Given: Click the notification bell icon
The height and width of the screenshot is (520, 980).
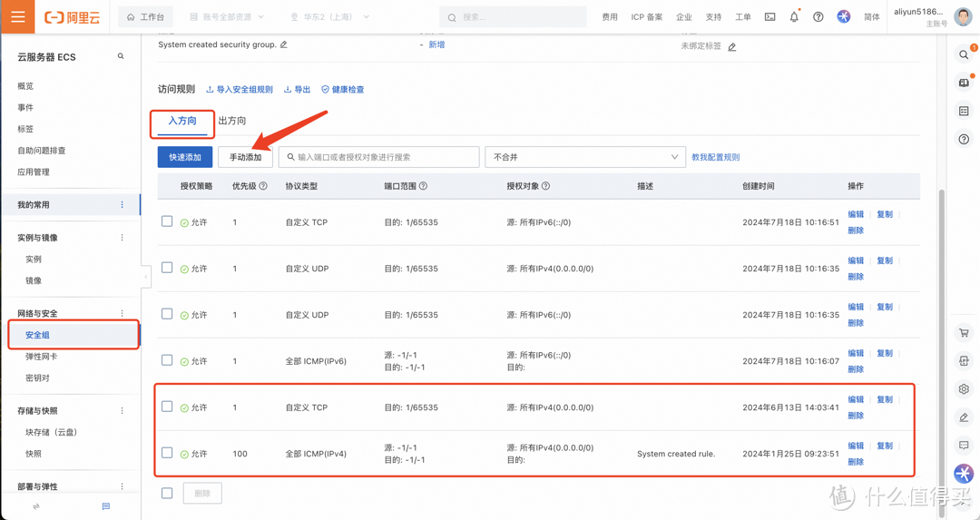Looking at the screenshot, I should click(794, 16).
